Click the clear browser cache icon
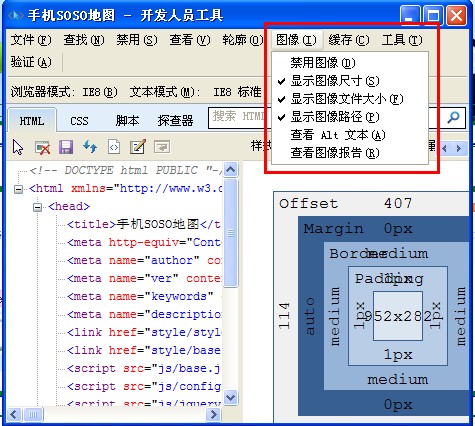 tap(42, 147)
